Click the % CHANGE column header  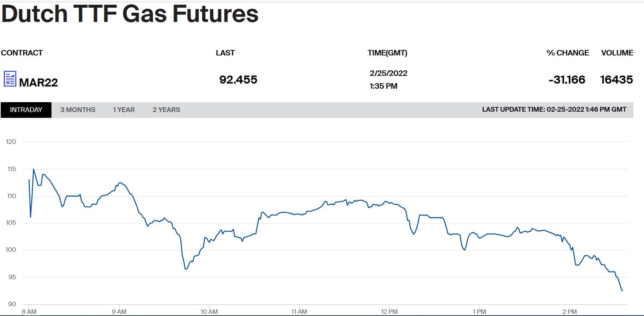pos(568,53)
